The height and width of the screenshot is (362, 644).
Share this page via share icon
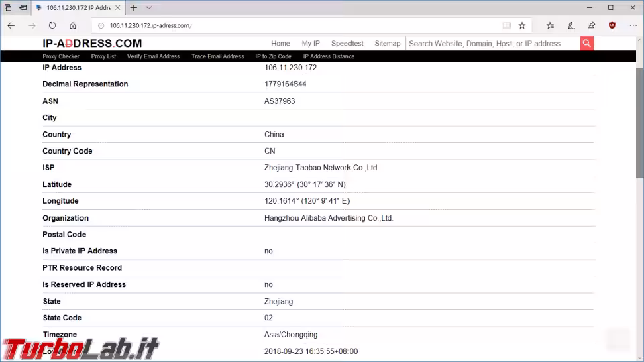tap(591, 25)
